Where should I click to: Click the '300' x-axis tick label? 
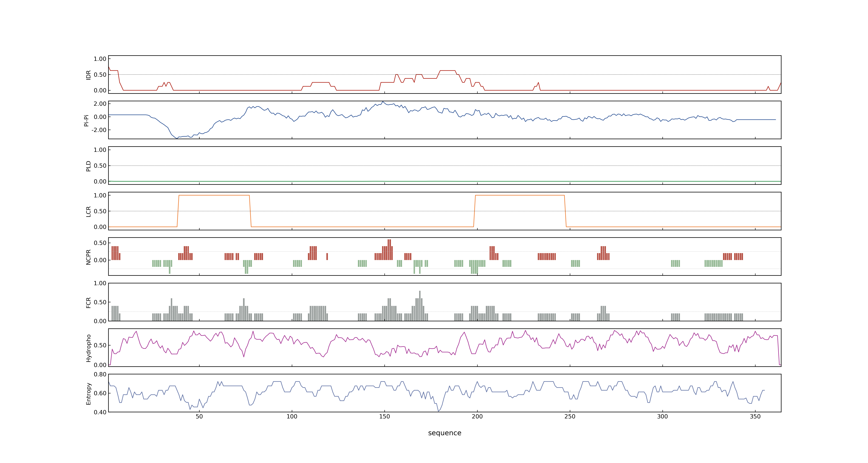tap(662, 416)
